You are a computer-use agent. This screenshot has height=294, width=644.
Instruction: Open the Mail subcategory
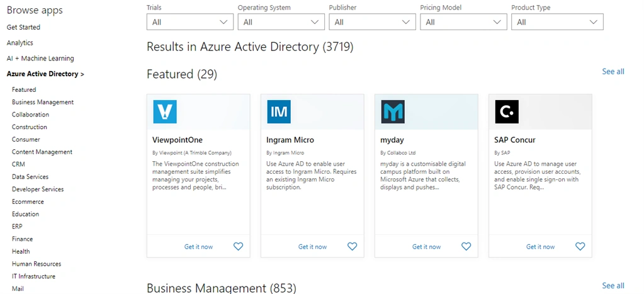point(18,289)
